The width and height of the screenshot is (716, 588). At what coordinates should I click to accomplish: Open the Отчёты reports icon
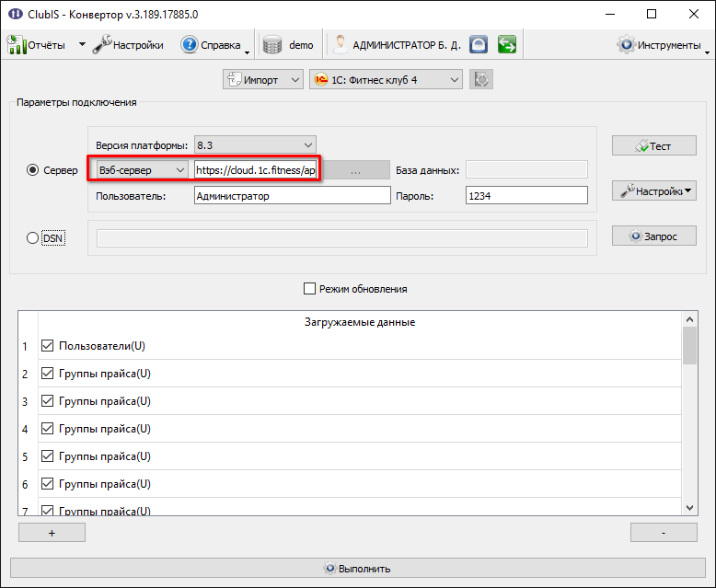tap(17, 45)
